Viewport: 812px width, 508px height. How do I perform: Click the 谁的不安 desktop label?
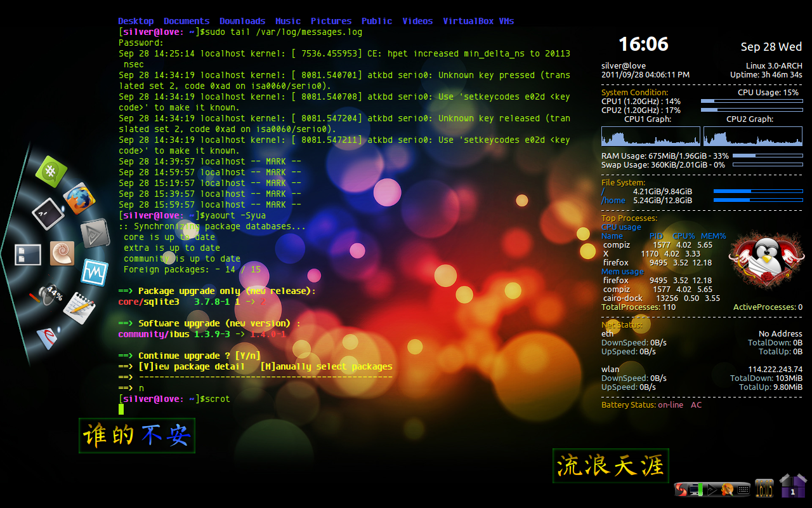(x=137, y=435)
